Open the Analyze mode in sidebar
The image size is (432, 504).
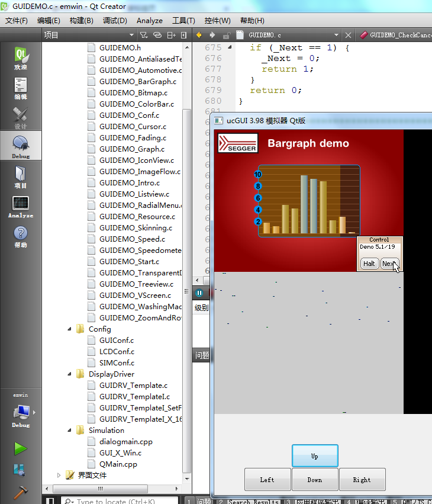point(21,207)
